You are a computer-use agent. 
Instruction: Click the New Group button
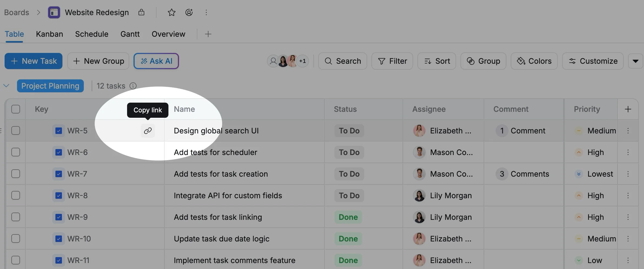click(98, 61)
